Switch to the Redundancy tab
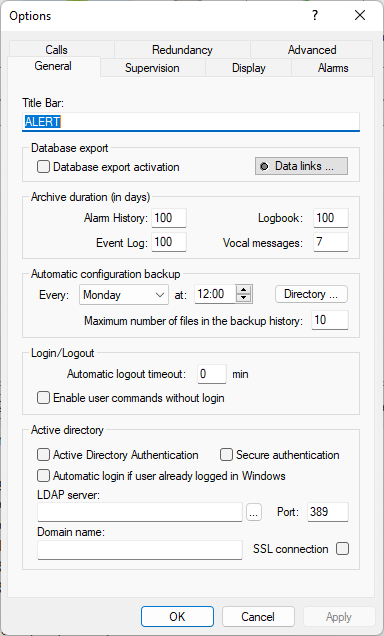 pyautogui.click(x=182, y=49)
